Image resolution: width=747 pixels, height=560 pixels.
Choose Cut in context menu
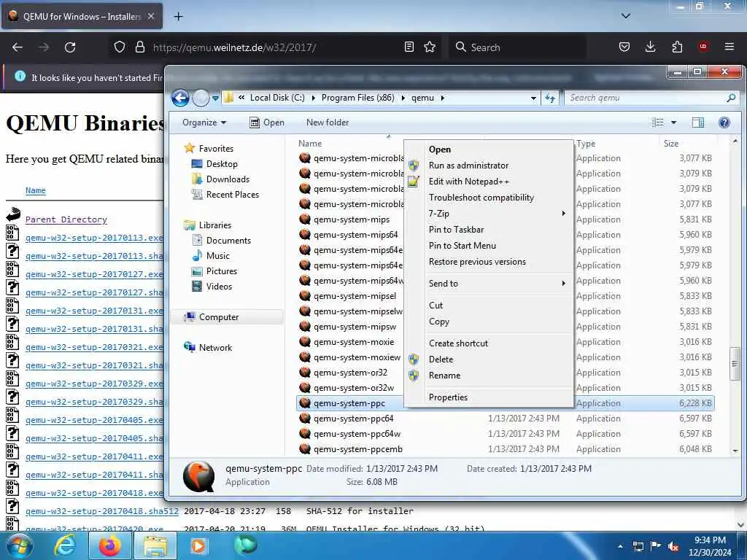pyautogui.click(x=489, y=306)
